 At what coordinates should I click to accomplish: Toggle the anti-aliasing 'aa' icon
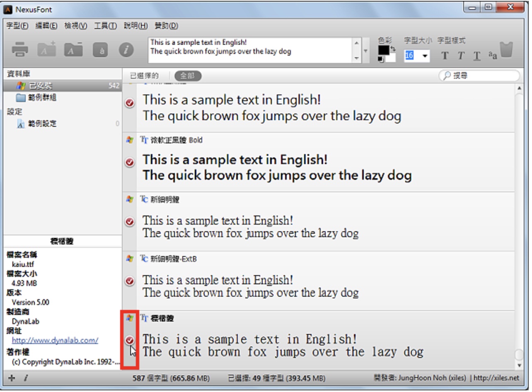492,56
